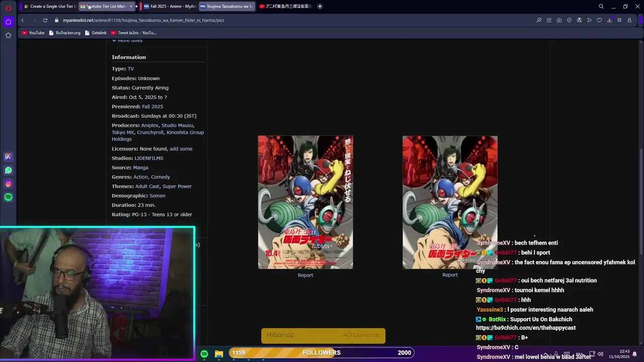Click the add some licensors link
The width and height of the screenshot is (644, 362).
point(181,149)
